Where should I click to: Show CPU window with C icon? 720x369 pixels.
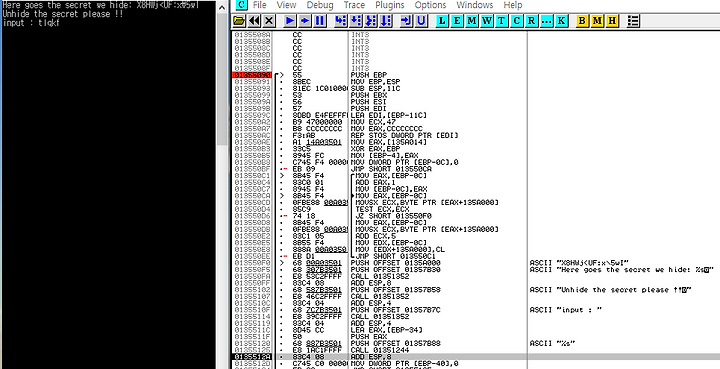point(517,21)
